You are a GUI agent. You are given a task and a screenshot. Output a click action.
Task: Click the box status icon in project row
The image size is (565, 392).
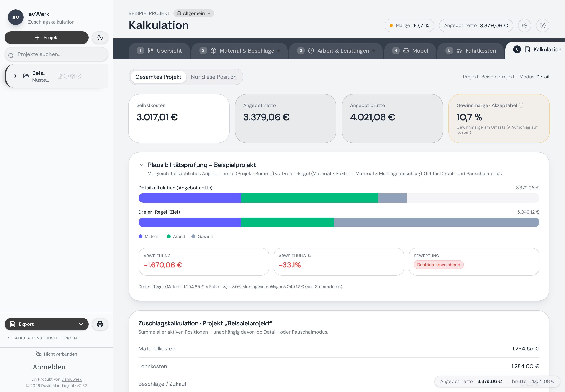73,76
